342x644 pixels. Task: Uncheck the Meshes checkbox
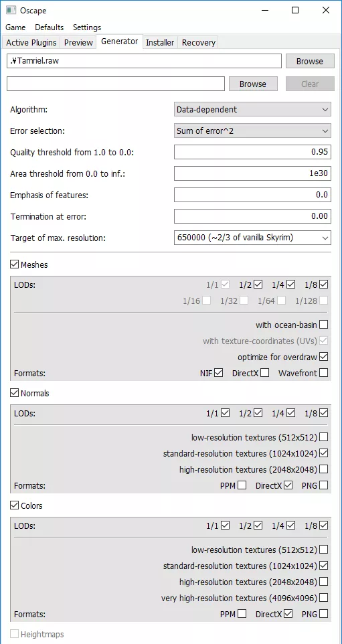[15, 265]
